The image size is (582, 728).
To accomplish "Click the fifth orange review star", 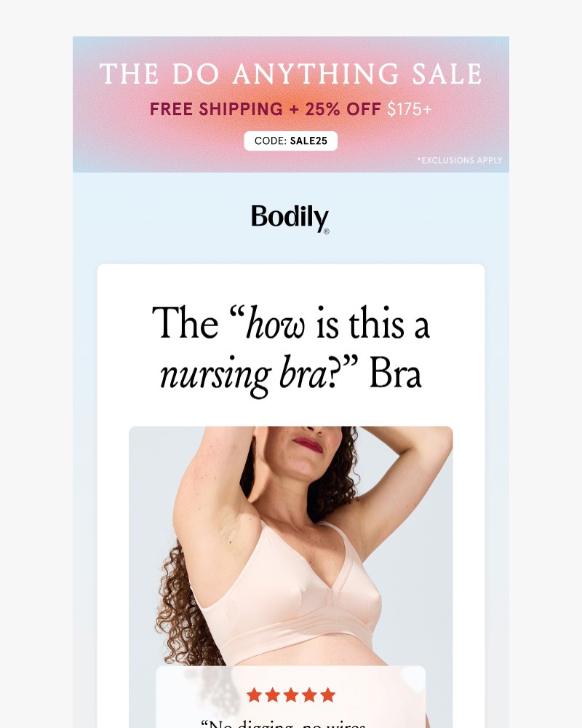I will point(327,695).
